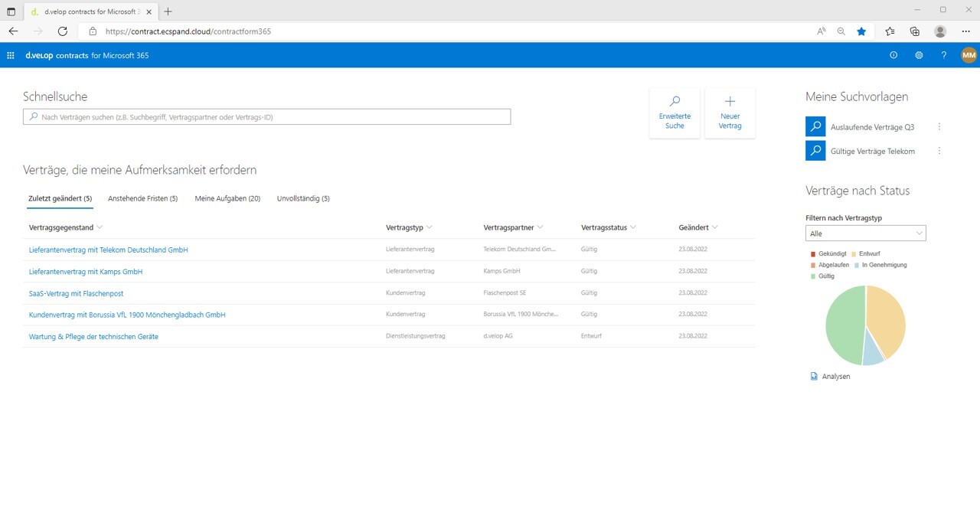Viewport: 980px width, 516px height.
Task: Click the info icon in the blue header
Action: tap(893, 55)
